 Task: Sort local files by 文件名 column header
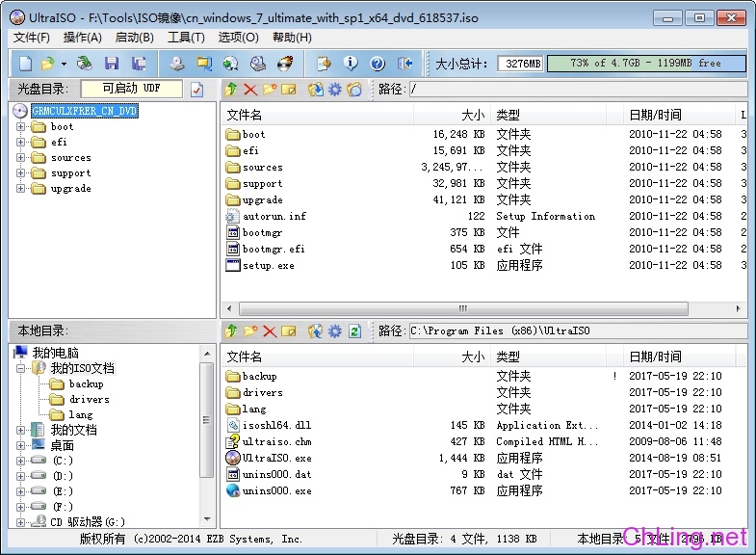[x=318, y=357]
